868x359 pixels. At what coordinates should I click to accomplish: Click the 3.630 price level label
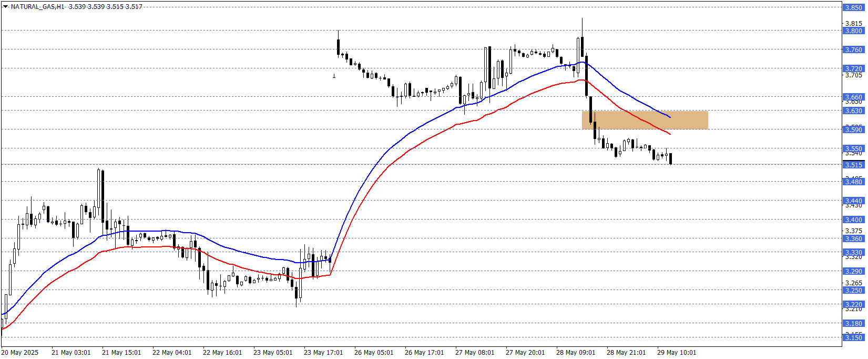click(x=853, y=111)
